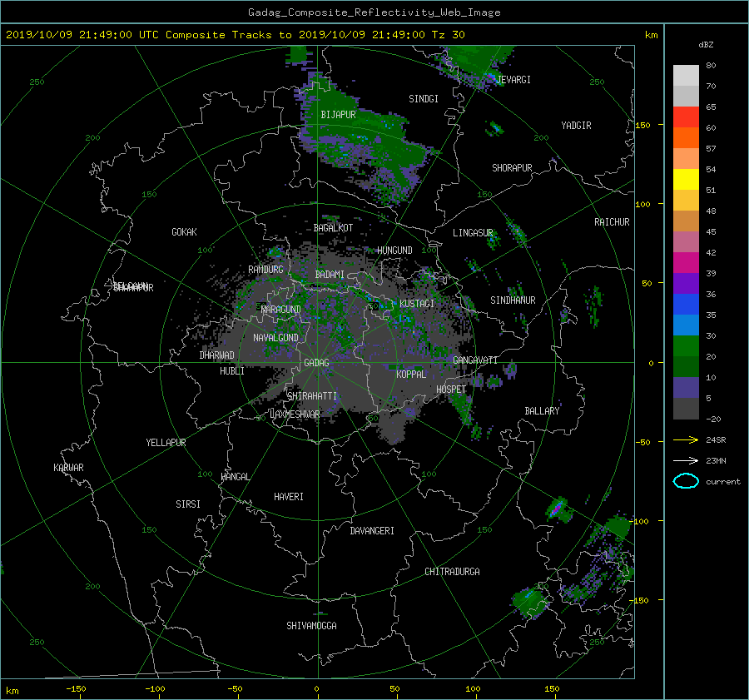Click the SINDGI city label
749x700 pixels.
pyautogui.click(x=424, y=99)
